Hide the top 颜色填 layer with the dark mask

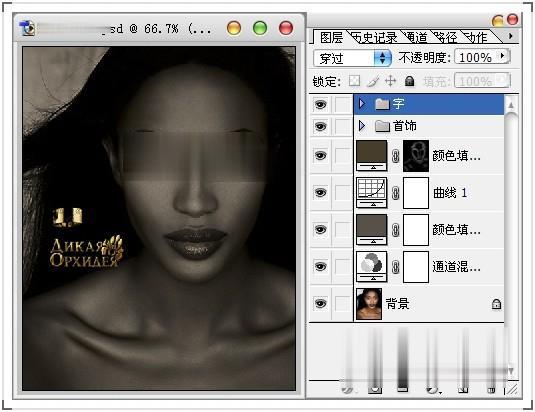pos(320,156)
